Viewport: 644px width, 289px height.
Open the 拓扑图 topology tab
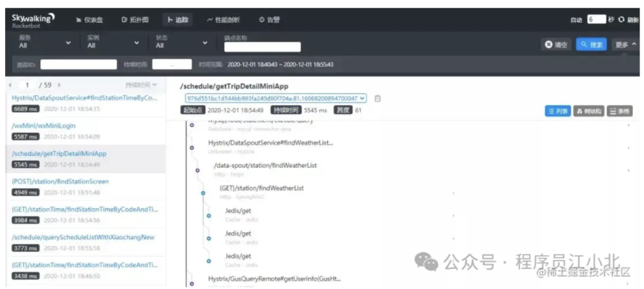pyautogui.click(x=135, y=20)
